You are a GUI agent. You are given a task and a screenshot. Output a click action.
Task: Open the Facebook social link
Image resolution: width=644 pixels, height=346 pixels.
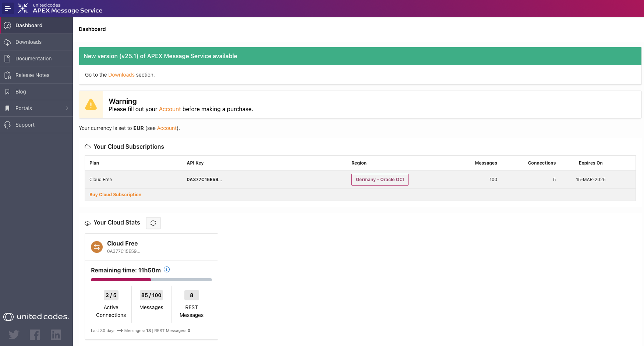tap(35, 335)
